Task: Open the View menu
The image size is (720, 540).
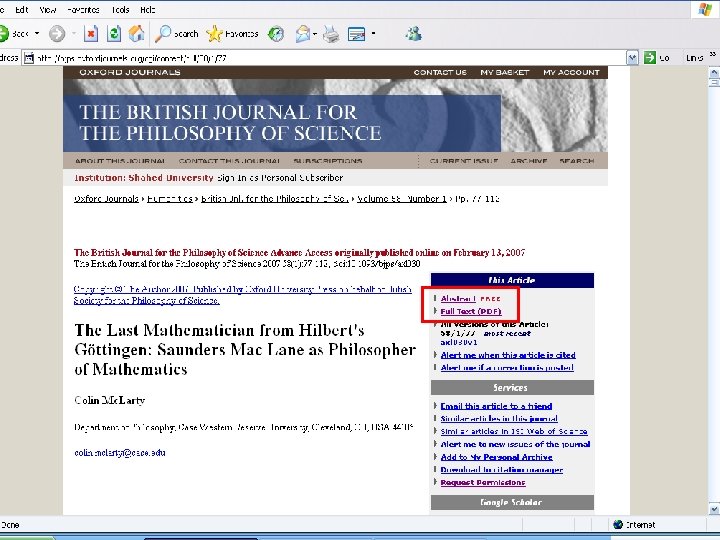Action: click(48, 10)
